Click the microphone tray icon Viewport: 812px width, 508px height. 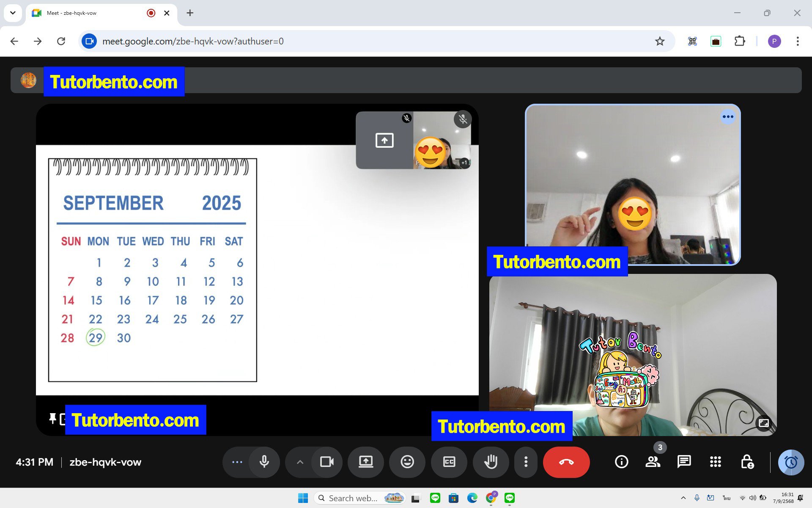tap(697, 498)
